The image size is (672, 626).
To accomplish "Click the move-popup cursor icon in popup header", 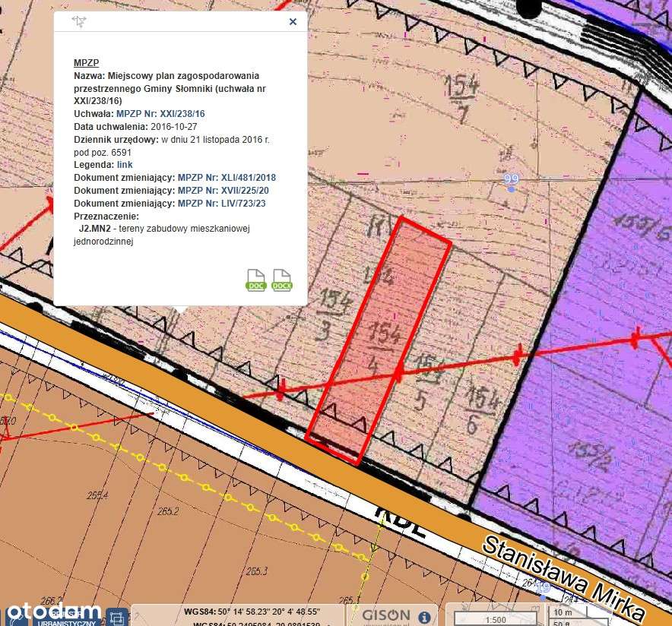I will tap(79, 21).
